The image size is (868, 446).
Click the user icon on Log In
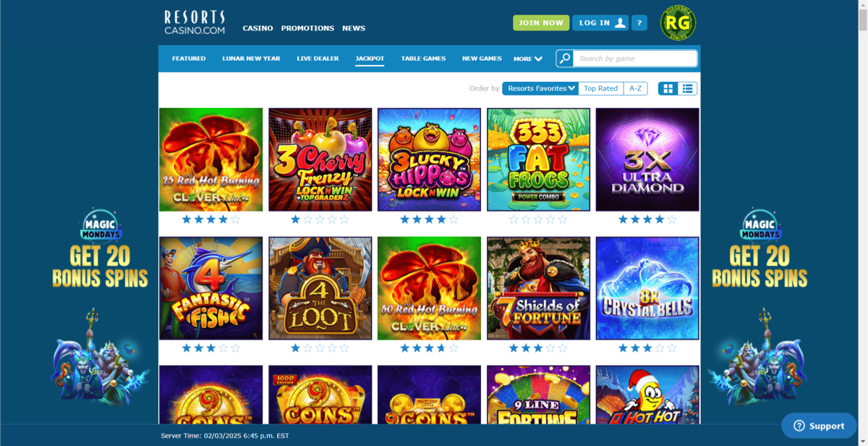(620, 23)
